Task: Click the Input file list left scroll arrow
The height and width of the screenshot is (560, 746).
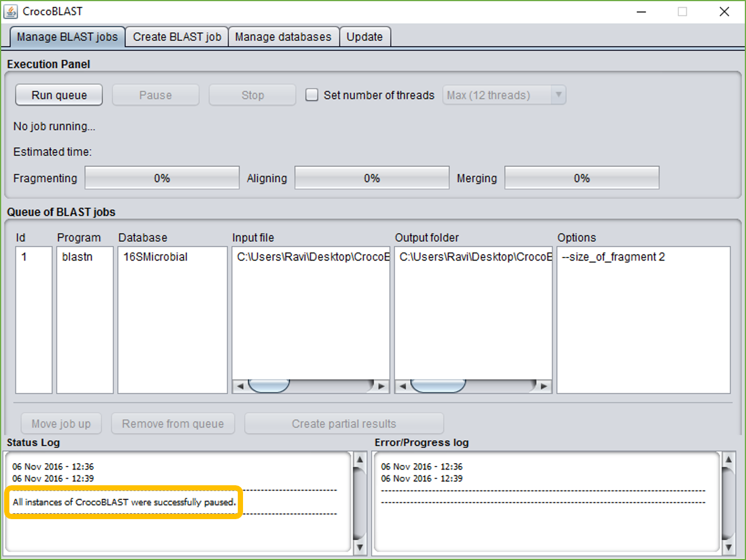Action: point(239,386)
